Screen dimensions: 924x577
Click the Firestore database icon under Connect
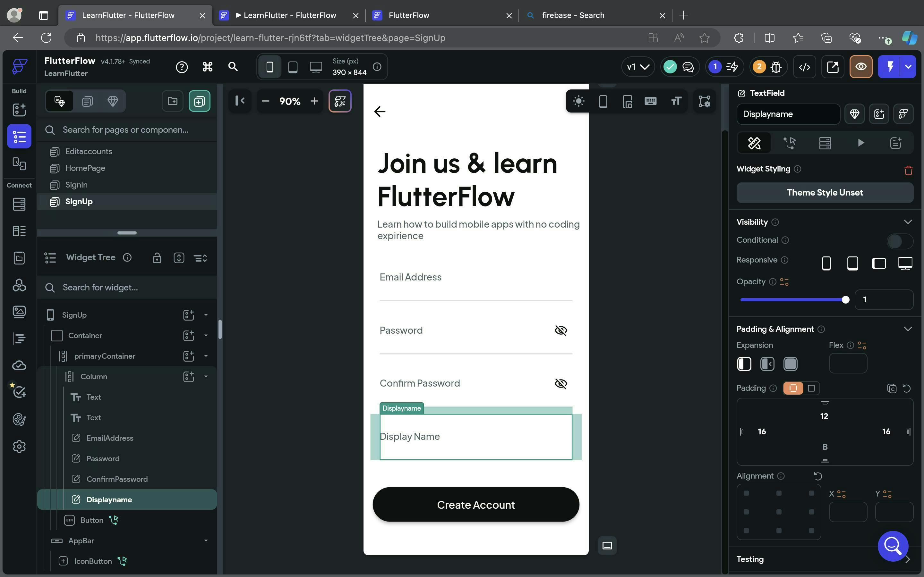pos(19,204)
